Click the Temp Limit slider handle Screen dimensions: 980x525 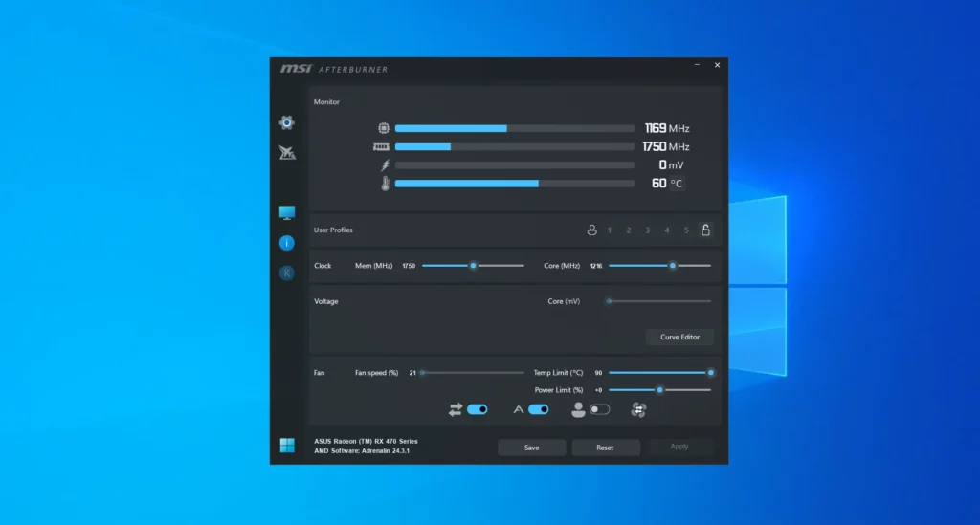(x=711, y=373)
